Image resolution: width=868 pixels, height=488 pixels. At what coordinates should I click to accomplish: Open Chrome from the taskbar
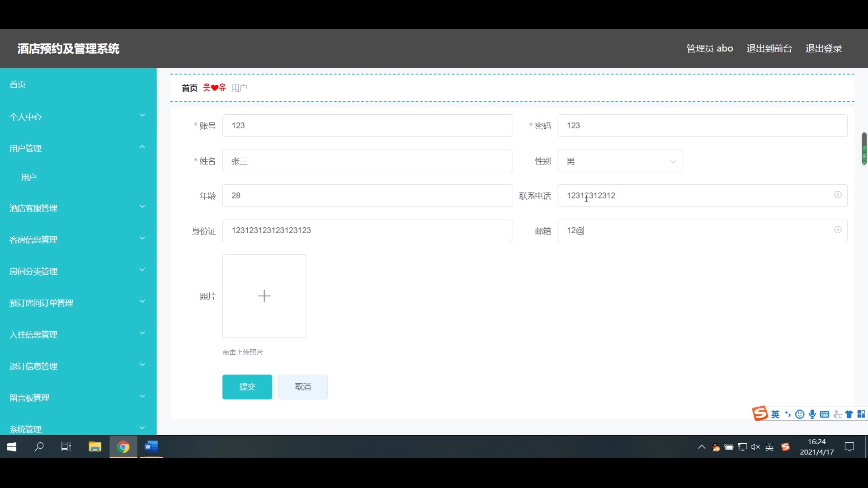[123, 447]
